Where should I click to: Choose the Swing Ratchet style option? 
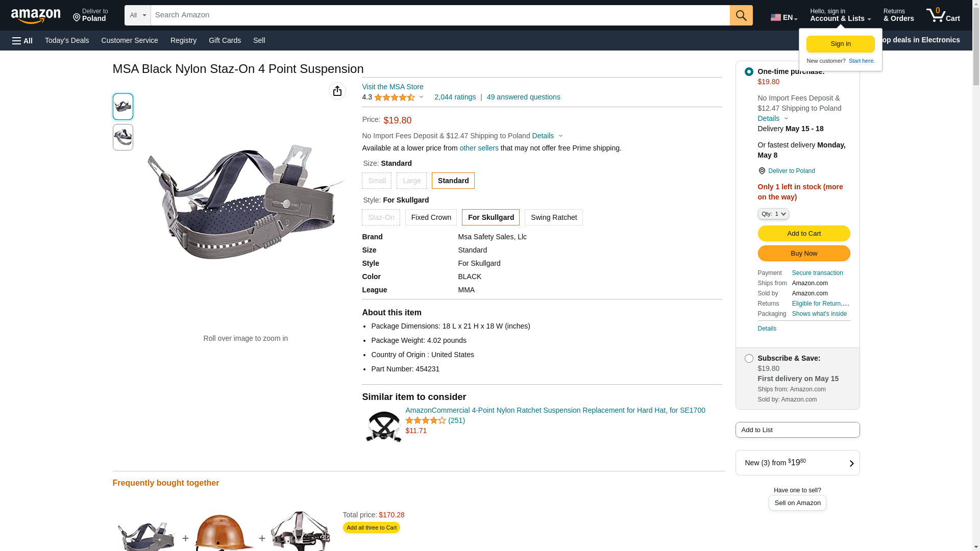[553, 217]
